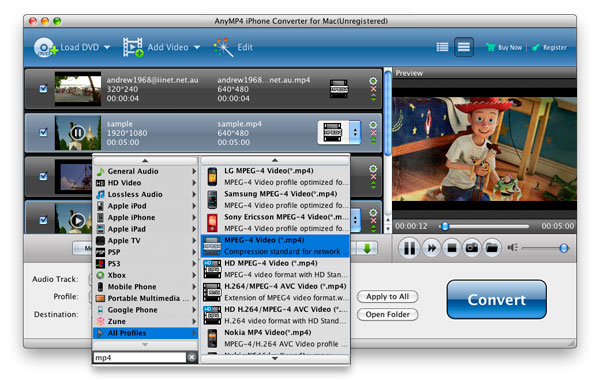The image size is (600, 380).
Task: Pause the sample video thumbnail playback
Action: tap(78, 133)
